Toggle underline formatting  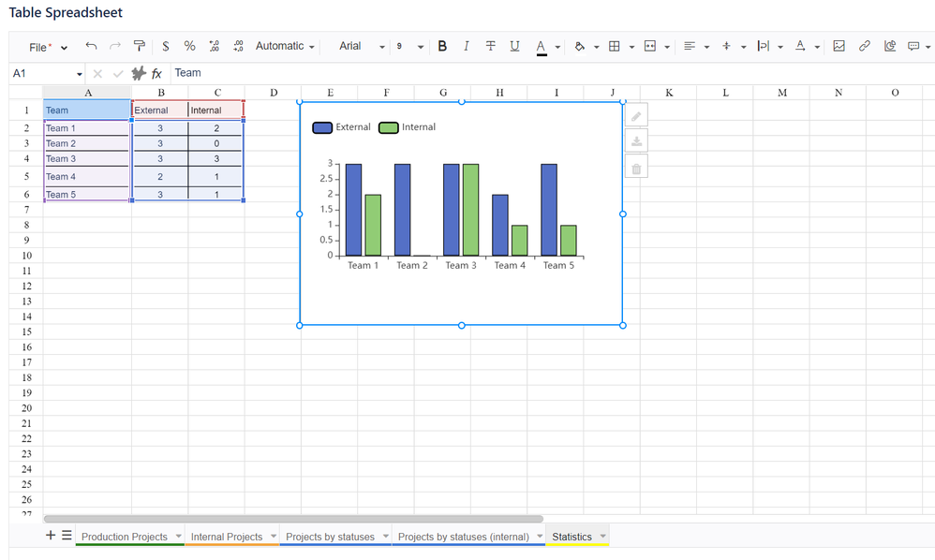(x=514, y=46)
